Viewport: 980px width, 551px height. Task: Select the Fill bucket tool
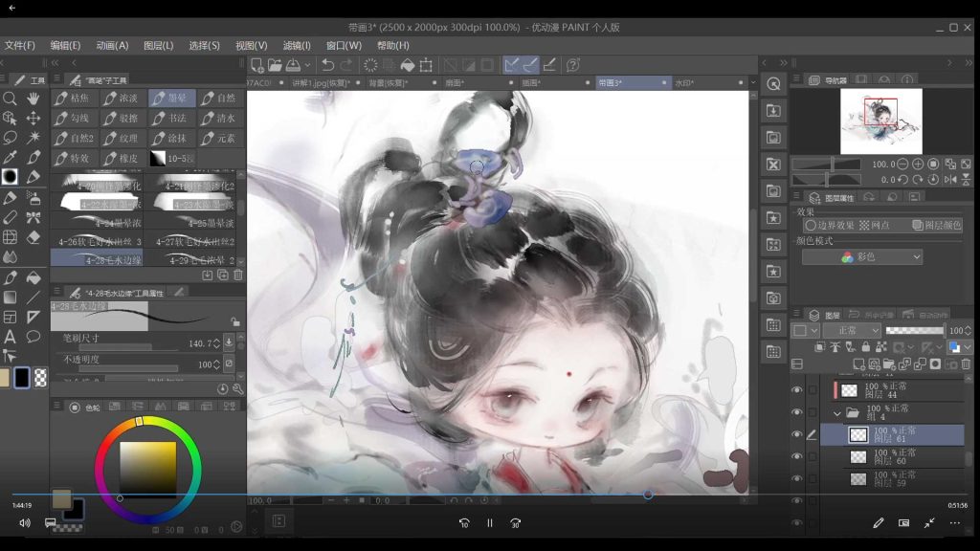(33, 278)
